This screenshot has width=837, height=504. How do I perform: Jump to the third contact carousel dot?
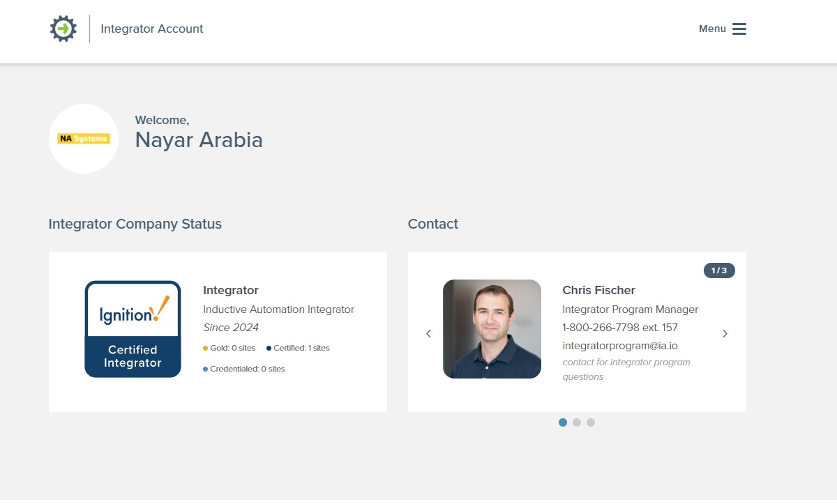click(591, 422)
